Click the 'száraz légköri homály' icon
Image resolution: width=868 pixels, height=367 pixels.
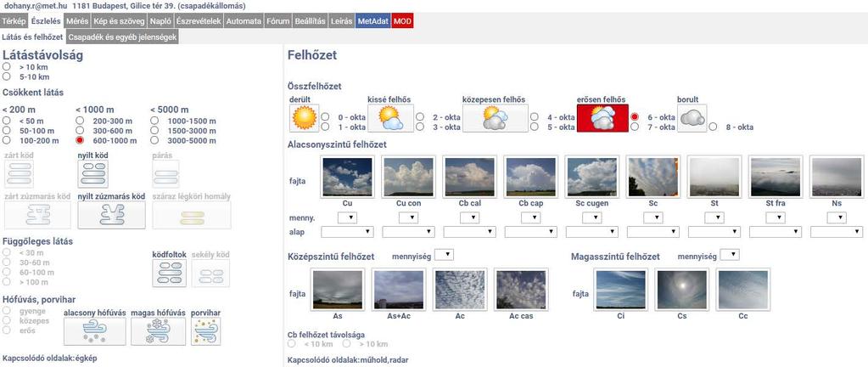click(192, 215)
